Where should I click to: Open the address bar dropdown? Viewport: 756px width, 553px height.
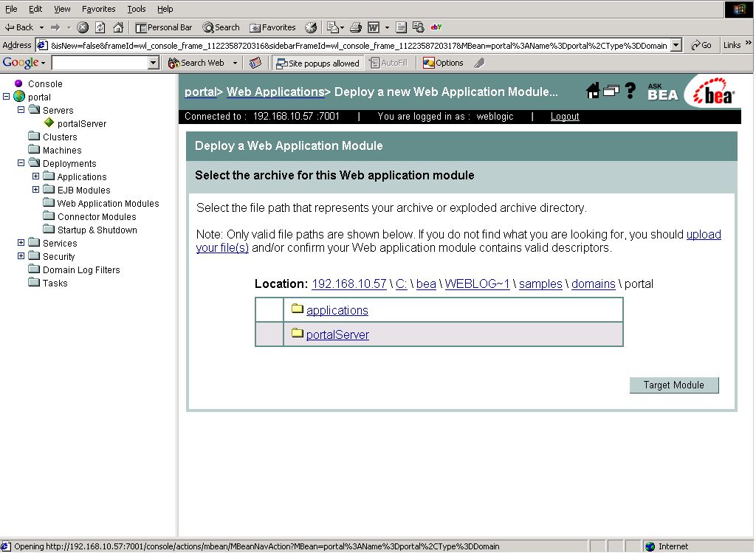point(676,45)
